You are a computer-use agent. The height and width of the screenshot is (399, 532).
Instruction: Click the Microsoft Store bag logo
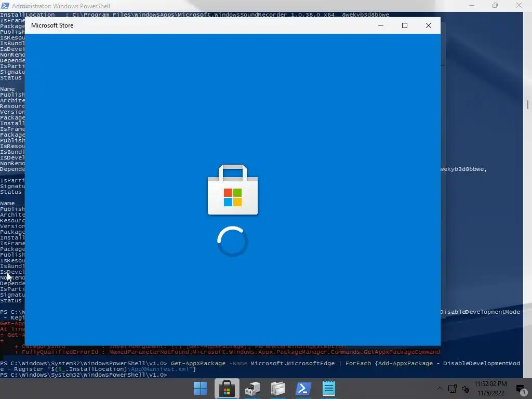[233, 190]
